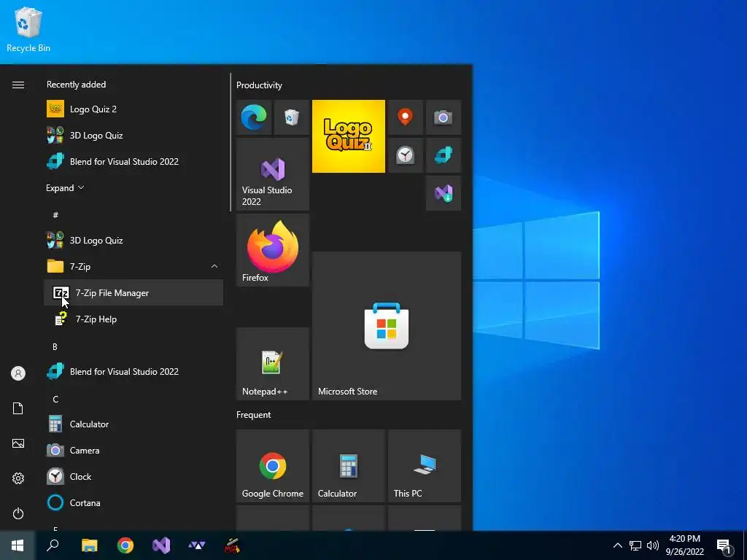Open Camera from the app list
This screenshot has height=560, width=747.
pos(133,450)
